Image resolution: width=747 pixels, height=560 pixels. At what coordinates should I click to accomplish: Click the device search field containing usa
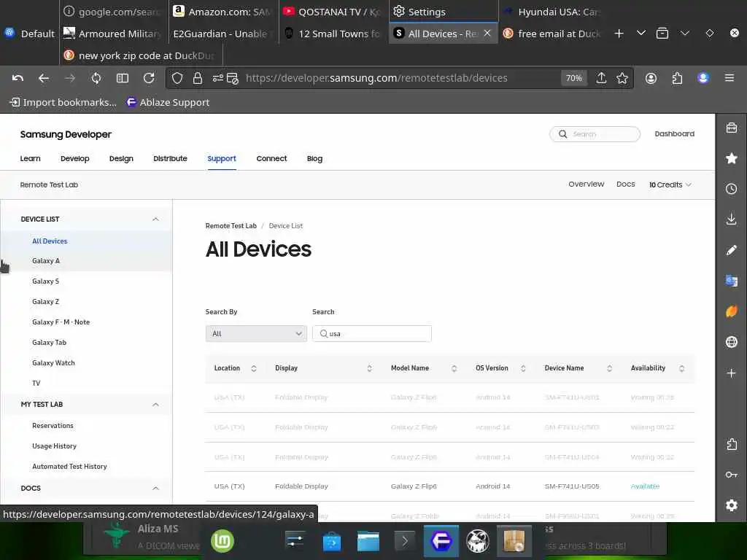372,334
